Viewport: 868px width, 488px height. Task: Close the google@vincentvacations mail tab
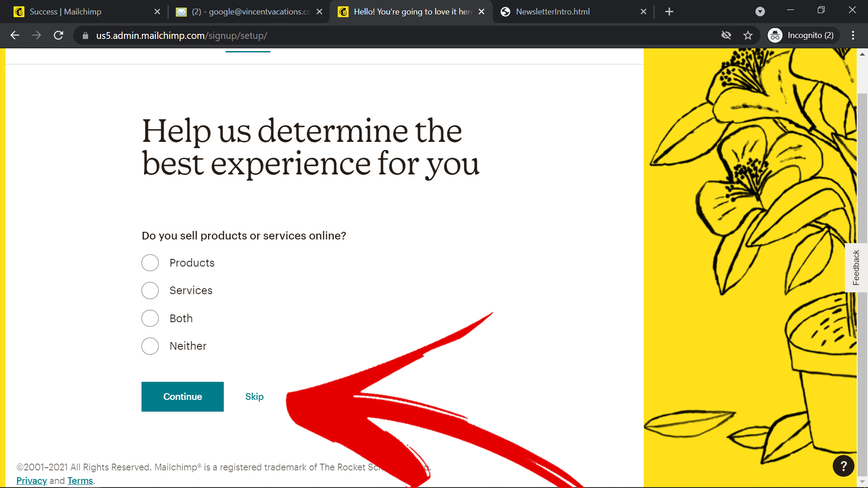(x=320, y=12)
